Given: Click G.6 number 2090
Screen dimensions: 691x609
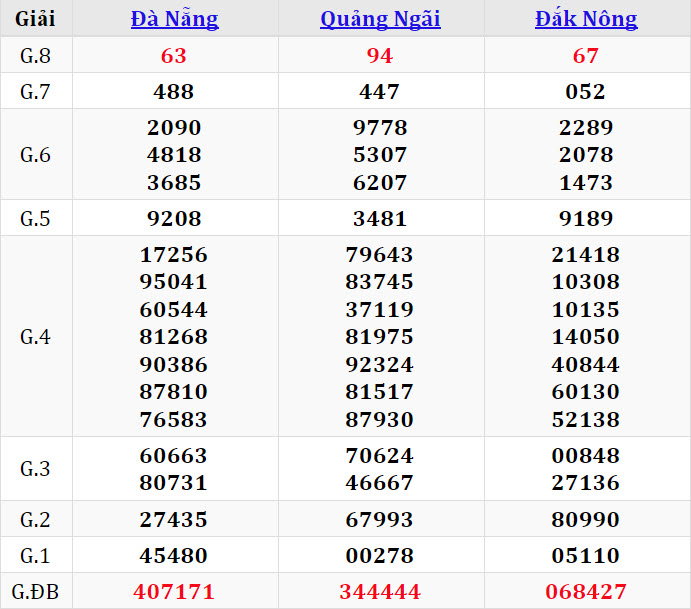Looking at the screenshot, I should pyautogui.click(x=174, y=128).
